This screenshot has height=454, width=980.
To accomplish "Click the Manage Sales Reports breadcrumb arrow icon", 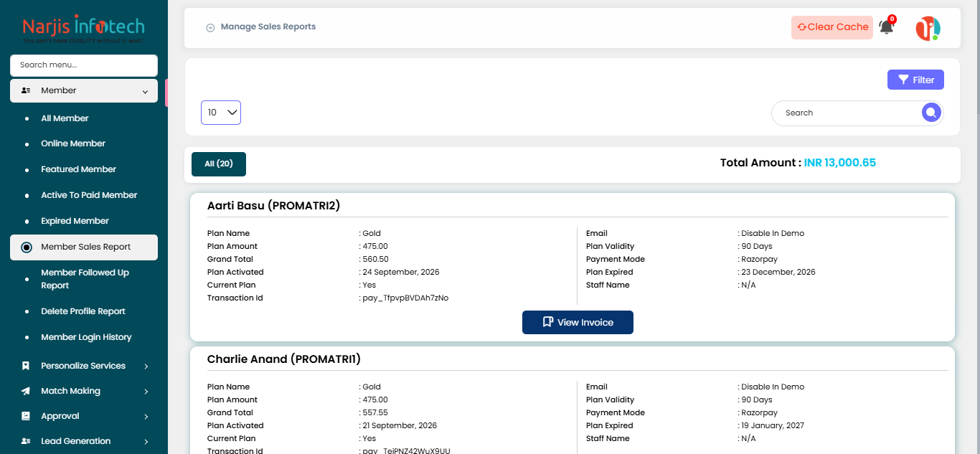I will pyautogui.click(x=210, y=27).
